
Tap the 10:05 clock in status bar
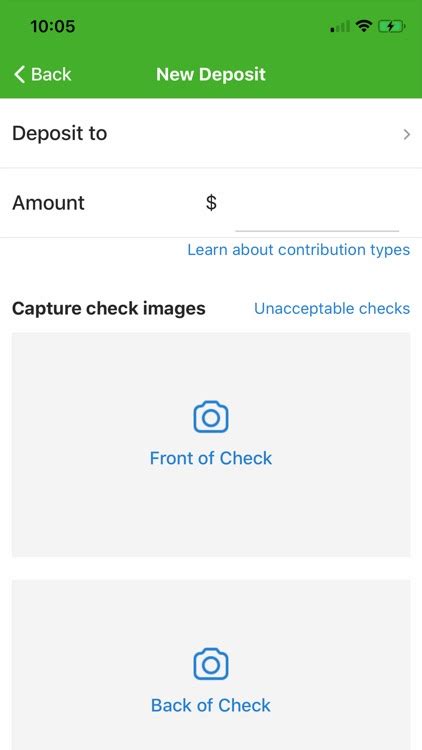pyautogui.click(x=53, y=26)
